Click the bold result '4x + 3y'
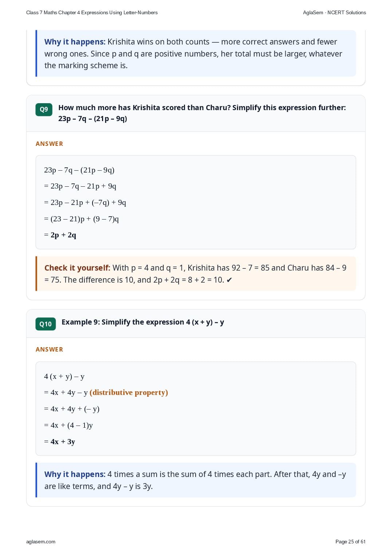Viewport: 392px width, 555px height. [x=63, y=442]
